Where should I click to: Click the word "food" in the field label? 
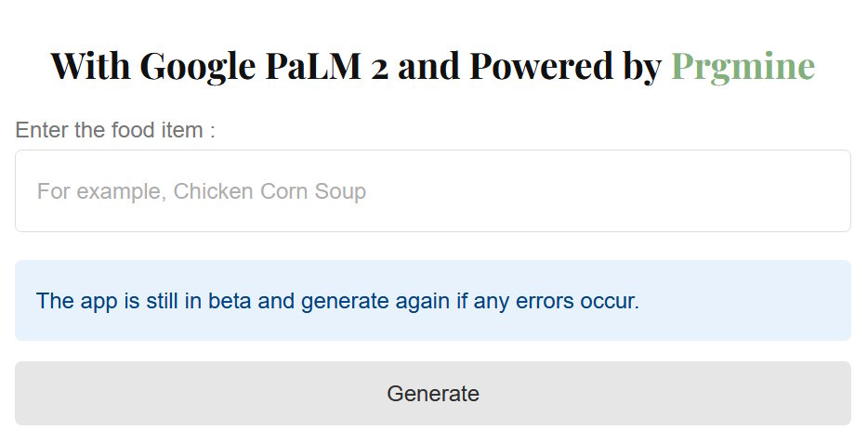(x=137, y=130)
